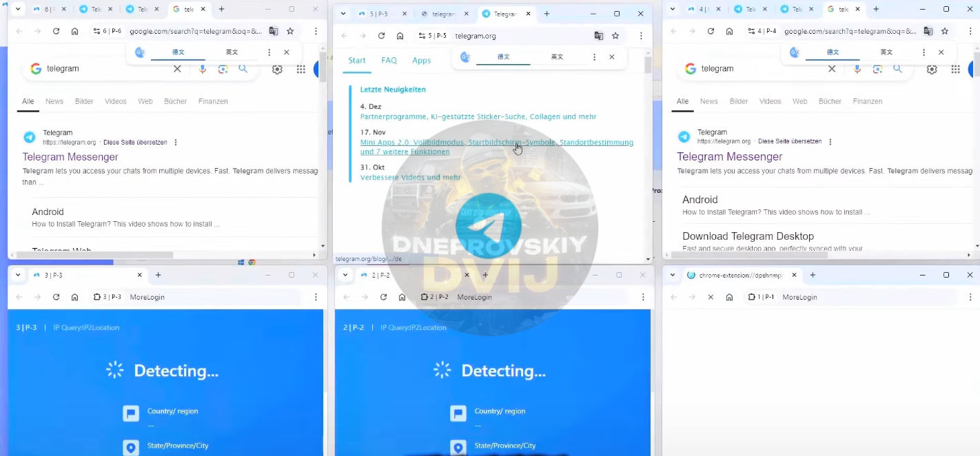Viewport: 980px width, 456px height.
Task: Start voice search in P-6 window
Action: tap(203, 69)
